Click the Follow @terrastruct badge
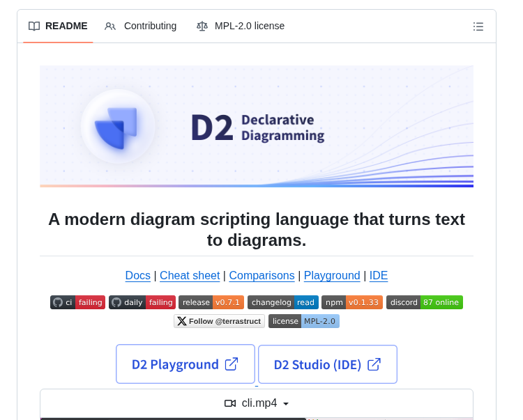This screenshot has width=523, height=420. click(x=219, y=321)
